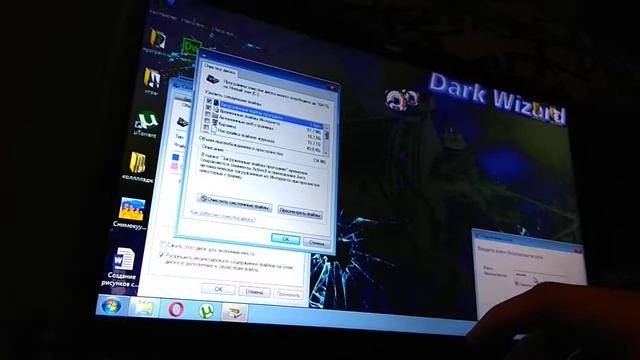Click OK in the Properties window behind
The width and height of the screenshot is (640, 360).
(218, 289)
